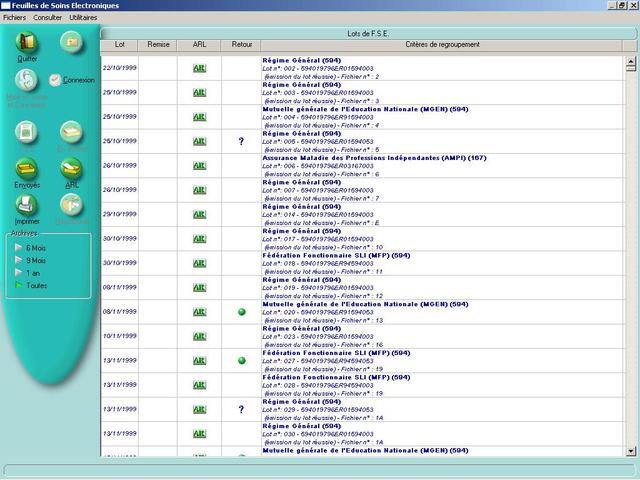Select Mutuelle générale row for Lot 004
Viewport: 640px width, 480px height.
362,117
